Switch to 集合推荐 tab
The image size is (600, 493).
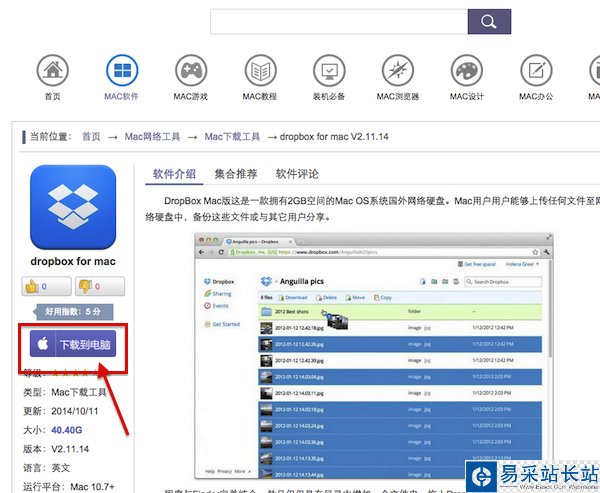click(x=236, y=174)
